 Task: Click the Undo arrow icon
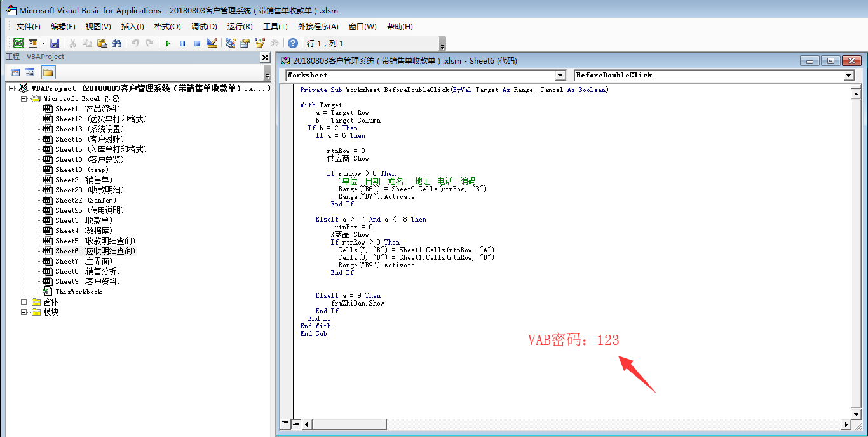(x=135, y=43)
